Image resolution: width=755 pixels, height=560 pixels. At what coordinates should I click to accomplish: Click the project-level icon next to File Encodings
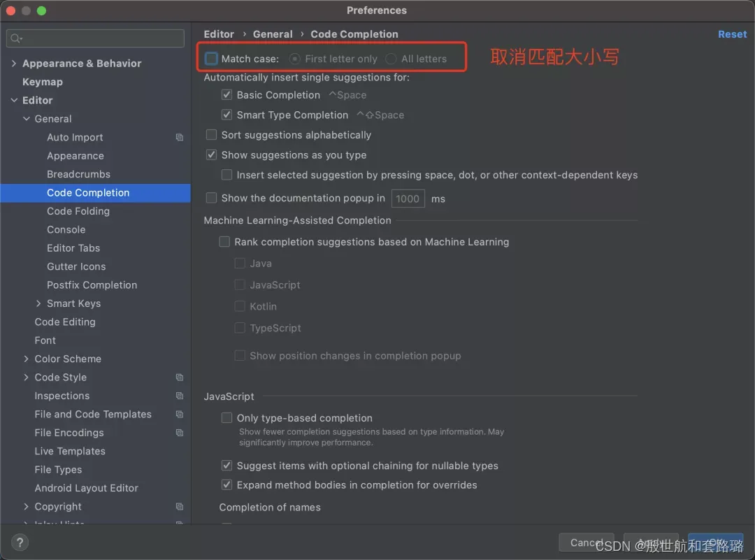pos(179,432)
